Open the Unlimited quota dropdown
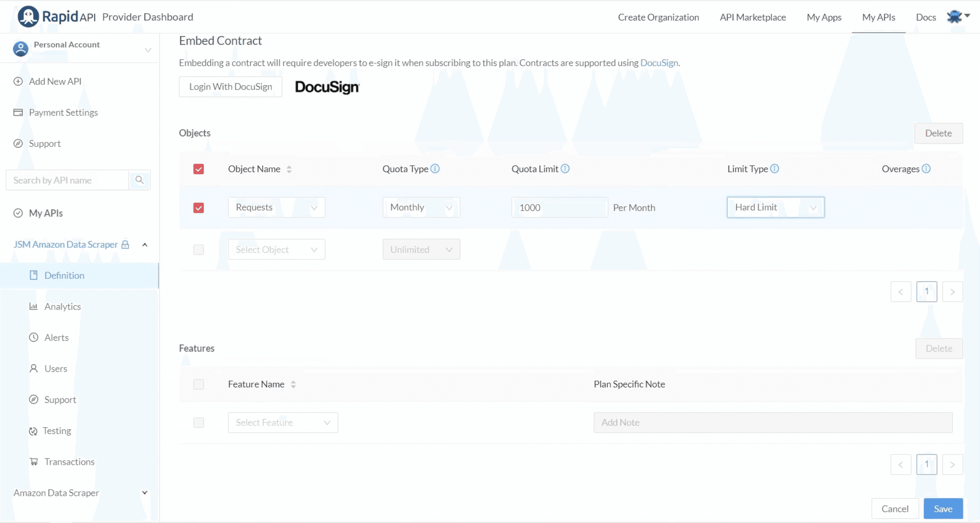This screenshot has height=523, width=980. 421,249
